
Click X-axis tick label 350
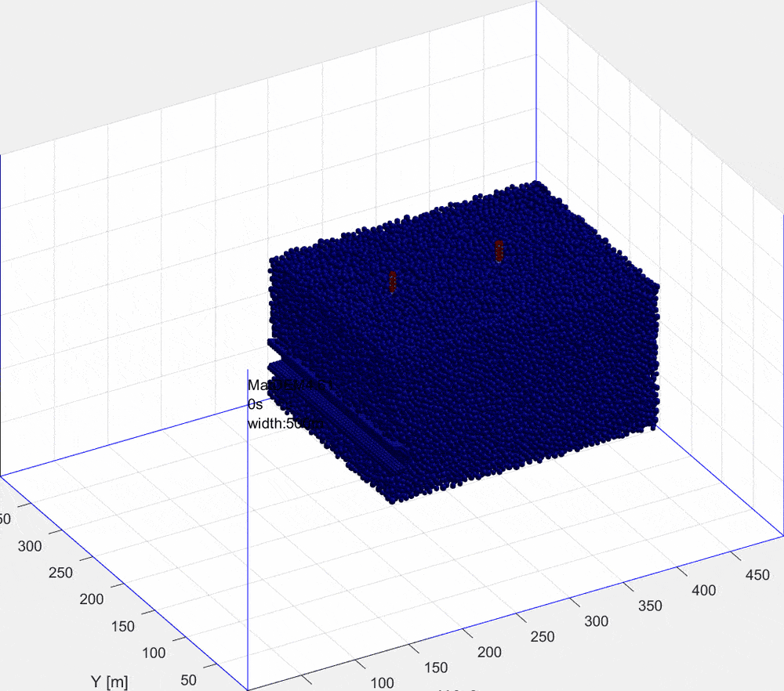pyautogui.click(x=650, y=606)
